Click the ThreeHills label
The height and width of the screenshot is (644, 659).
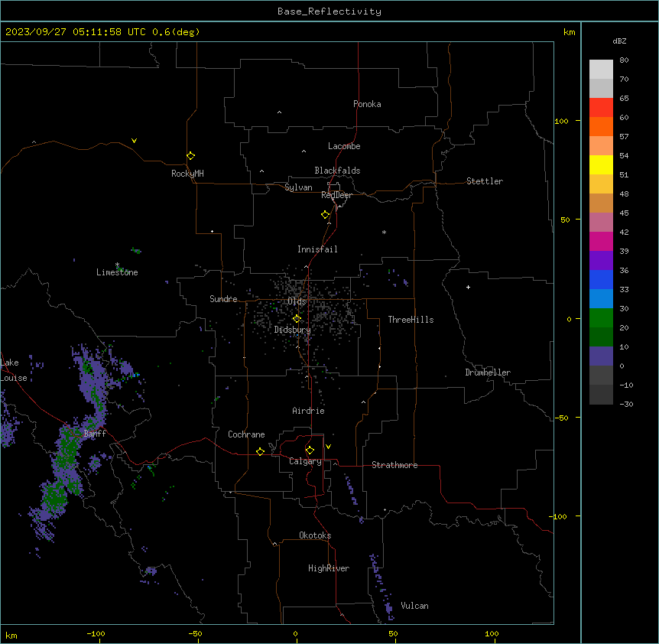pyautogui.click(x=411, y=320)
